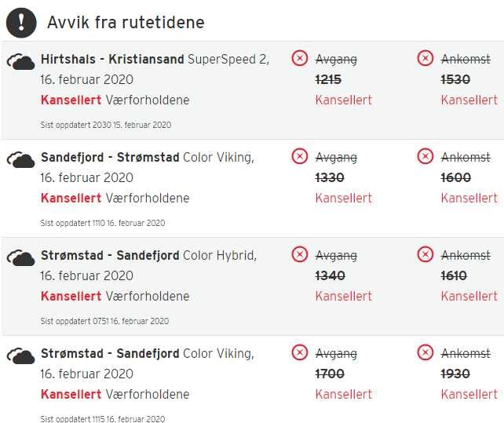
Task: Click cancelled X icon beside 1610 arrival
Action: pyautogui.click(x=425, y=254)
